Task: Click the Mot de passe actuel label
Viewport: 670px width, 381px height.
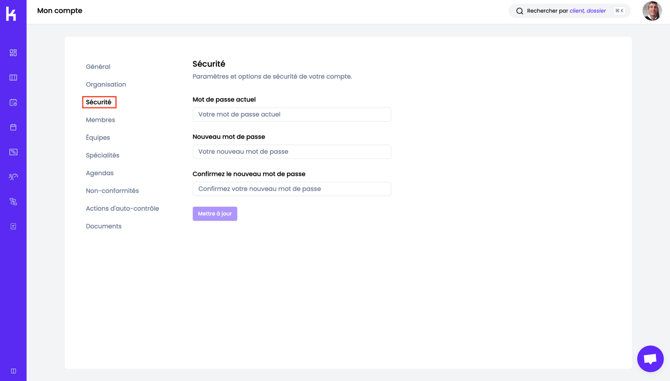Action: [224, 100]
